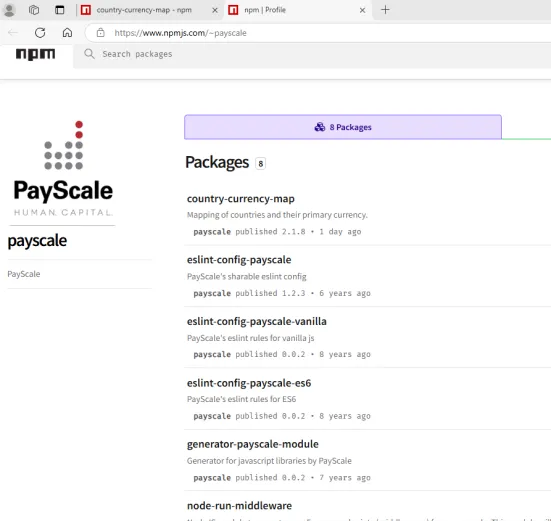The height and width of the screenshot is (522, 551).
Task: Open the workspaces icon in tab bar
Action: [34, 10]
